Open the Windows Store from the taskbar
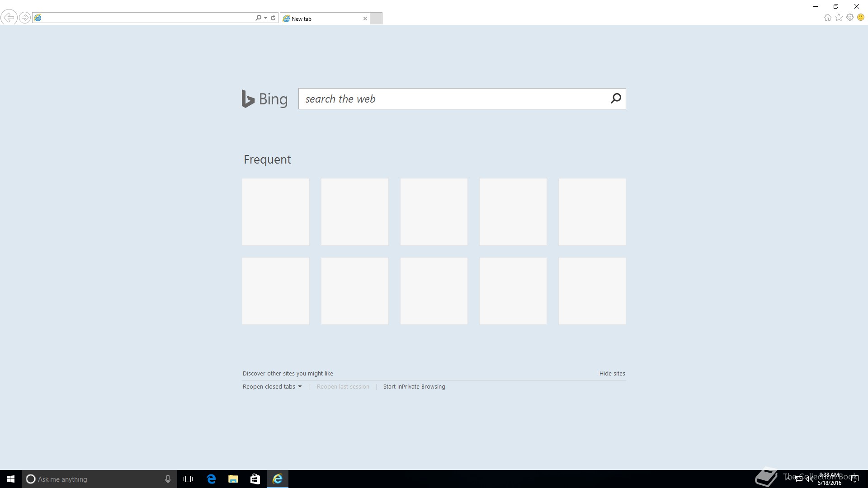Viewport: 868px width, 488px height. click(x=255, y=479)
